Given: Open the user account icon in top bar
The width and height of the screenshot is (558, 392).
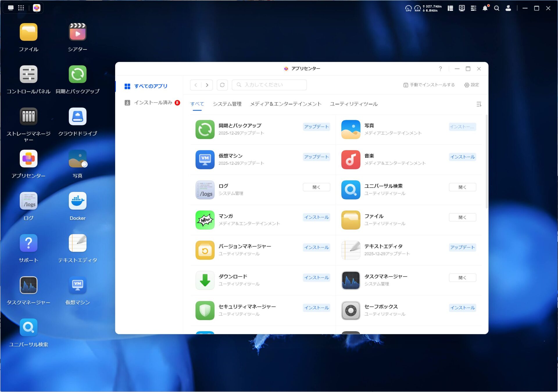Looking at the screenshot, I should point(508,8).
